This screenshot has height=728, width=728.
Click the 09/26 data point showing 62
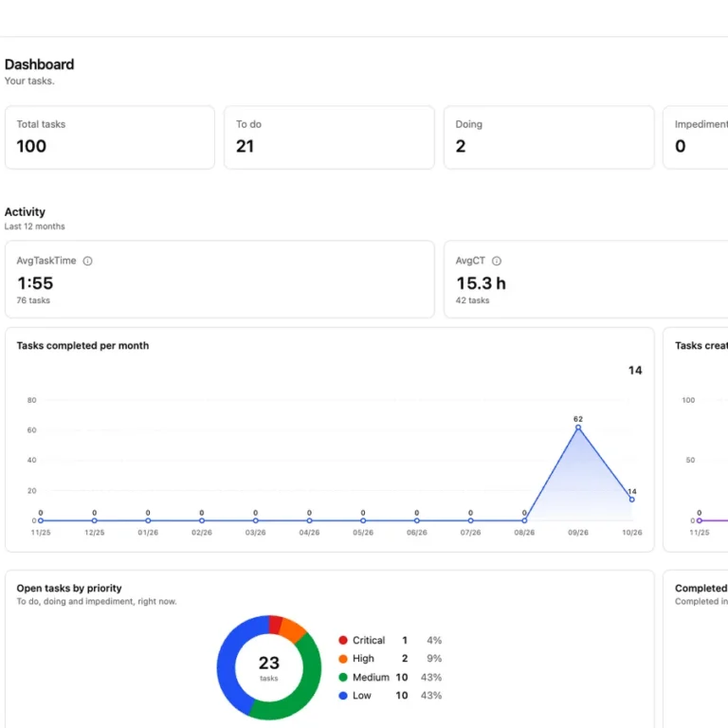578,428
